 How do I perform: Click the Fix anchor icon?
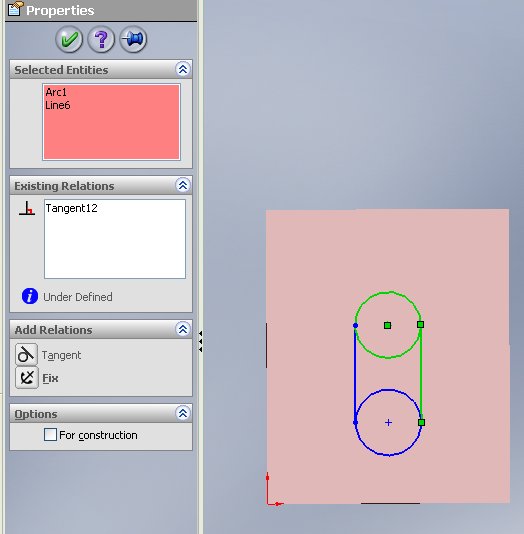coord(27,377)
